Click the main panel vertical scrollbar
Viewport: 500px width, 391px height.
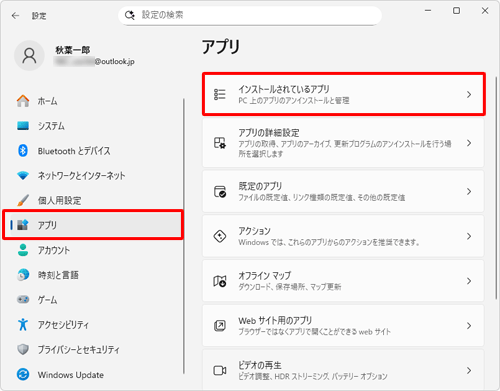[496, 188]
